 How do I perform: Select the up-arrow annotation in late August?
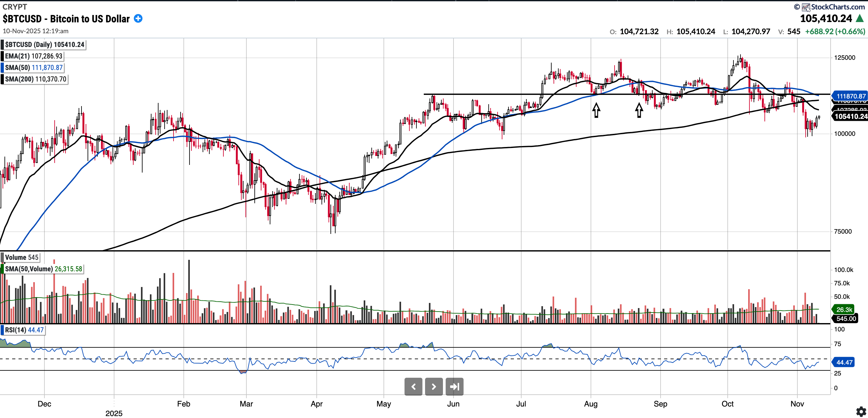(x=639, y=110)
